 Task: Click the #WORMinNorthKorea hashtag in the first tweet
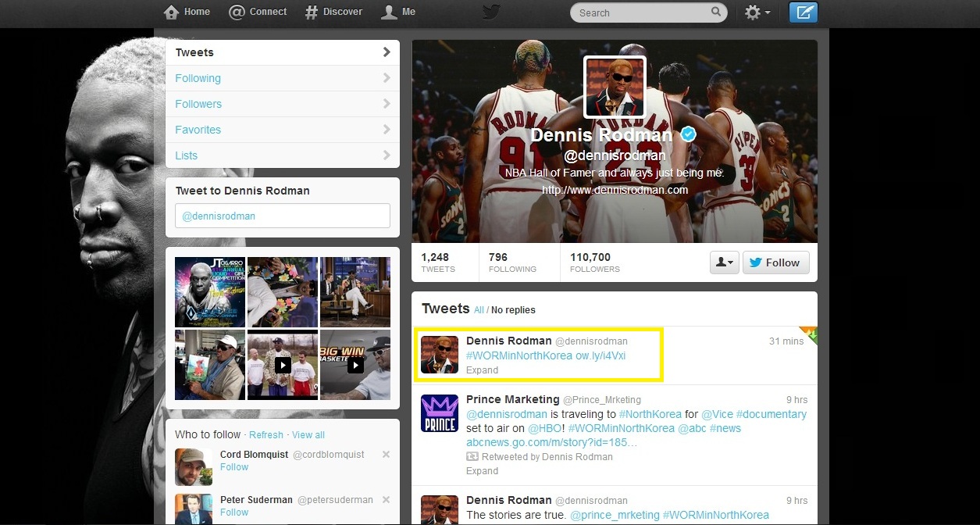[x=519, y=355]
